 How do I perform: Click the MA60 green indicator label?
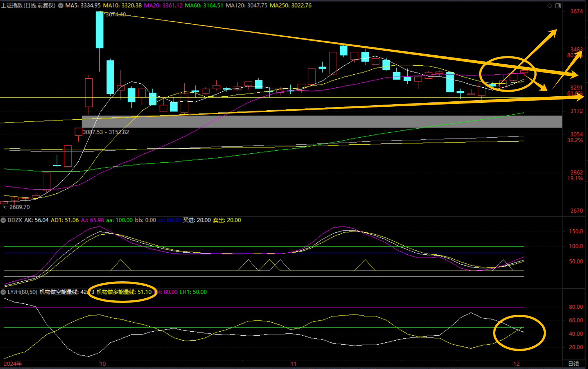point(204,6)
